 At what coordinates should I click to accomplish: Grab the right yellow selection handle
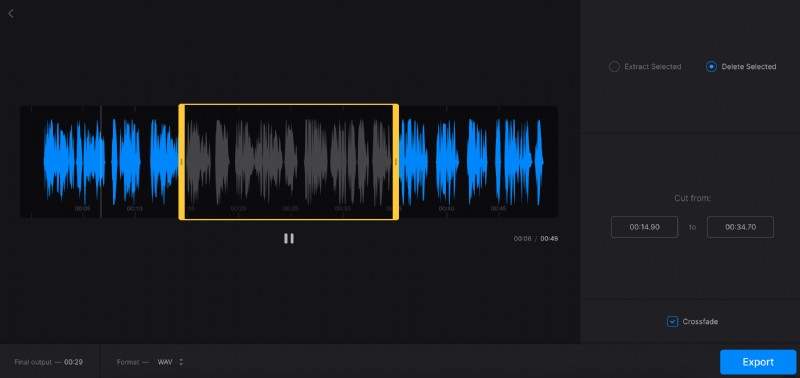(x=396, y=162)
